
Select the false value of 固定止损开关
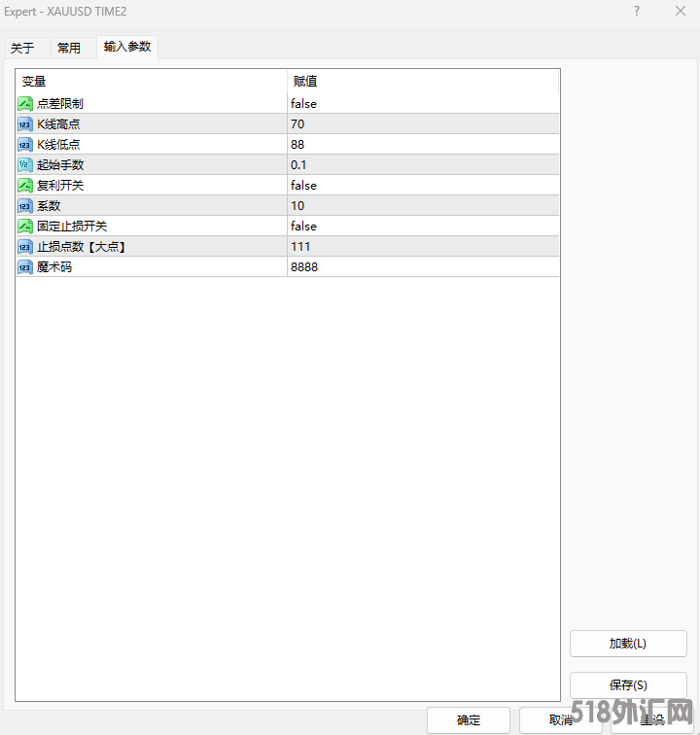(303, 227)
